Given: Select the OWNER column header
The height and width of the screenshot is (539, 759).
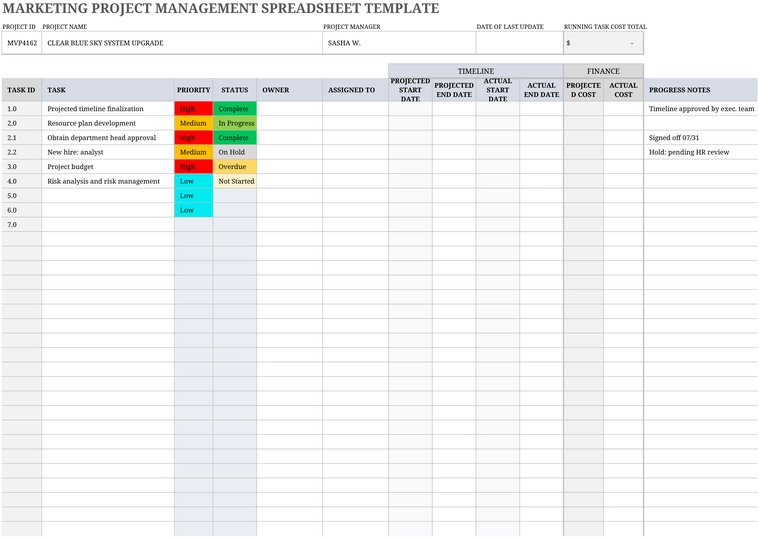Looking at the screenshot, I should 289,90.
